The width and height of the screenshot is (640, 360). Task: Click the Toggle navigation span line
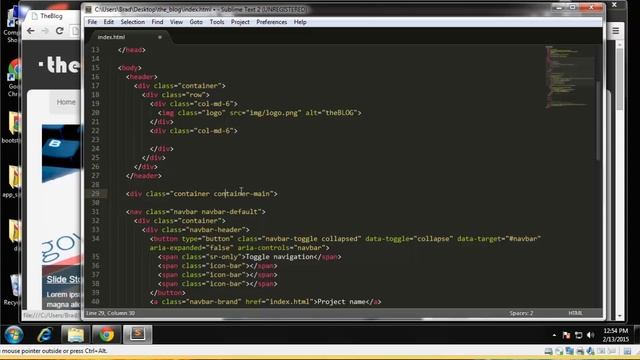coord(250,257)
